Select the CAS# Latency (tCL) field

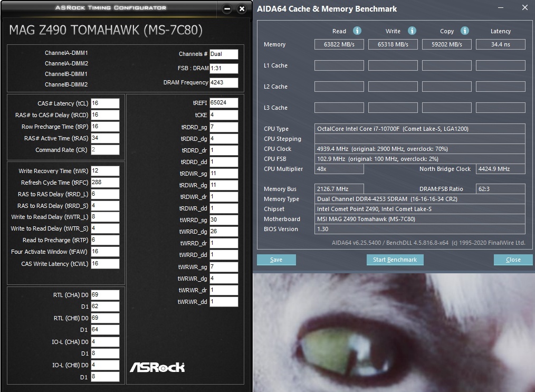(105, 103)
